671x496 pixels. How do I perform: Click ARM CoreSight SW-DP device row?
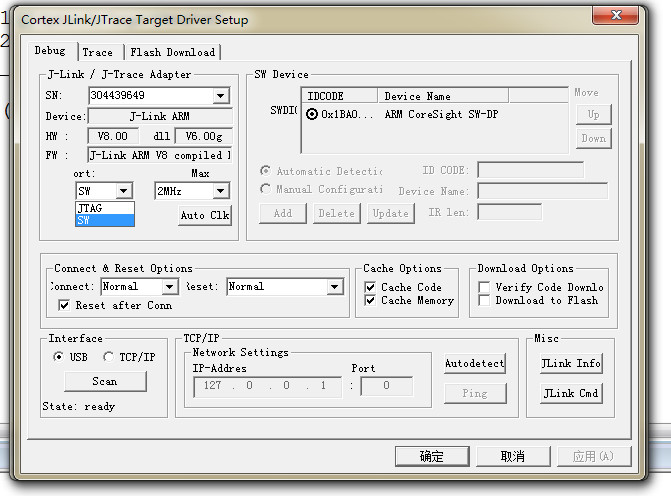(x=435, y=114)
